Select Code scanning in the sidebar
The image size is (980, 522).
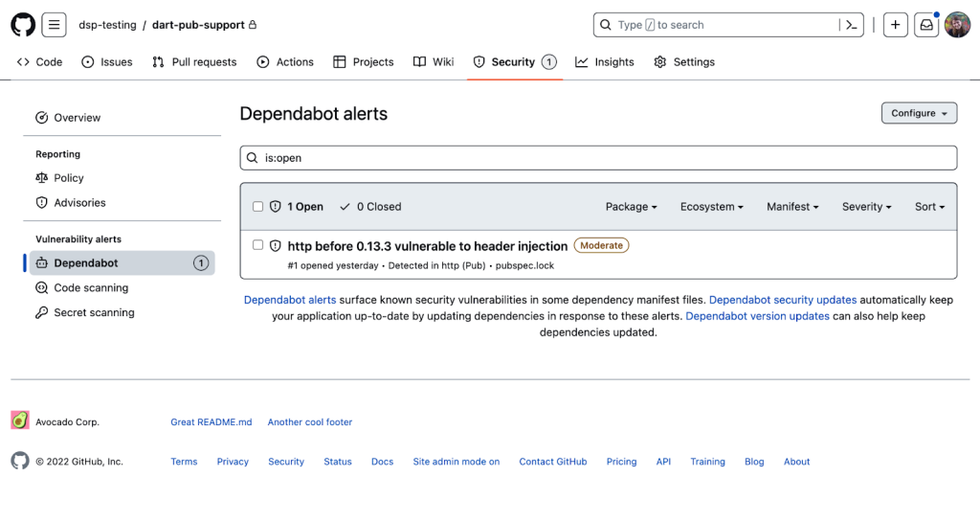coord(91,287)
